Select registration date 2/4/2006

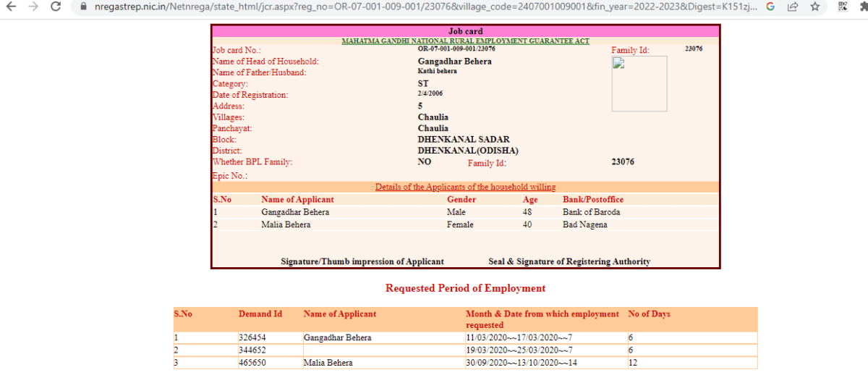(x=430, y=94)
